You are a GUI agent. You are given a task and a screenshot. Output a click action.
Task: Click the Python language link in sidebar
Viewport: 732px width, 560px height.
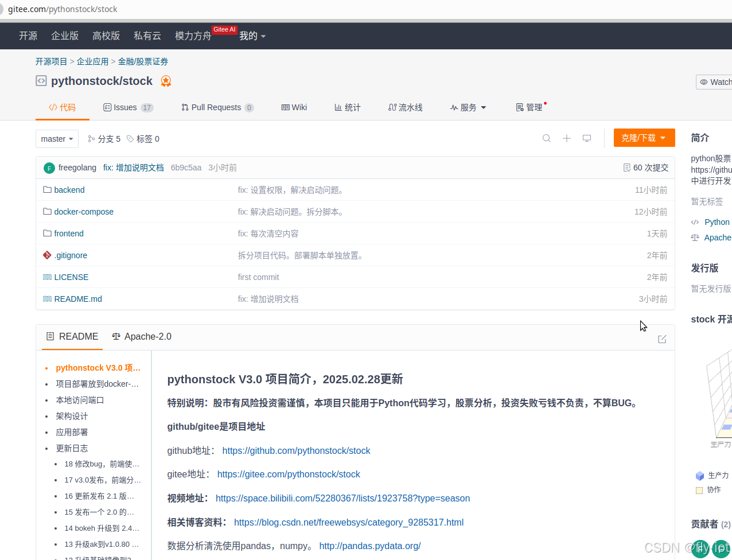click(717, 222)
